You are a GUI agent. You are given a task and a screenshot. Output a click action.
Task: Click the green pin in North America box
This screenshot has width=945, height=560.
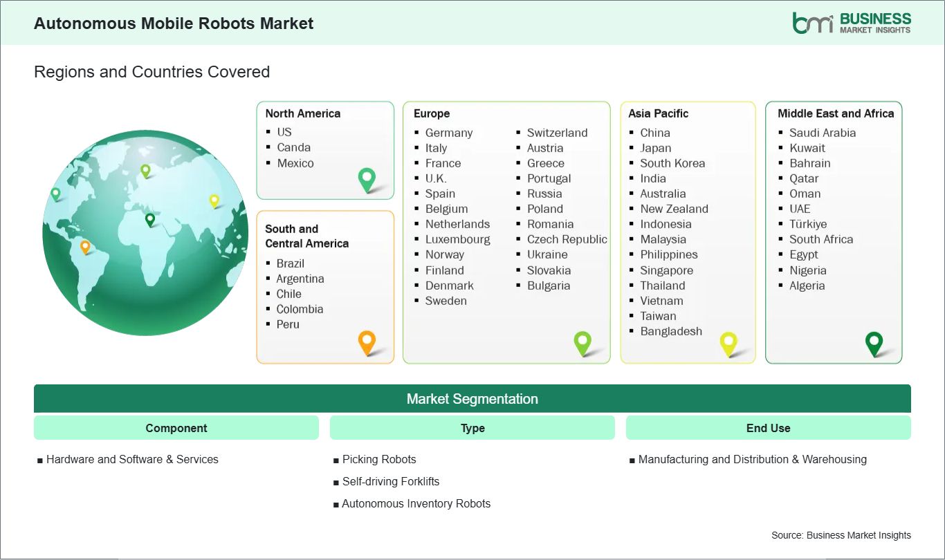coord(367,179)
